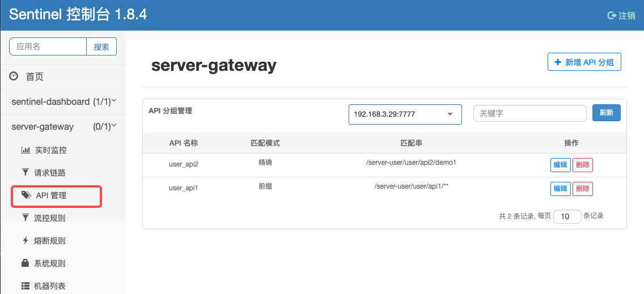The image size is (644, 294).
Task: Click the lightning bolt icon for 熔断规则
Action: point(26,240)
